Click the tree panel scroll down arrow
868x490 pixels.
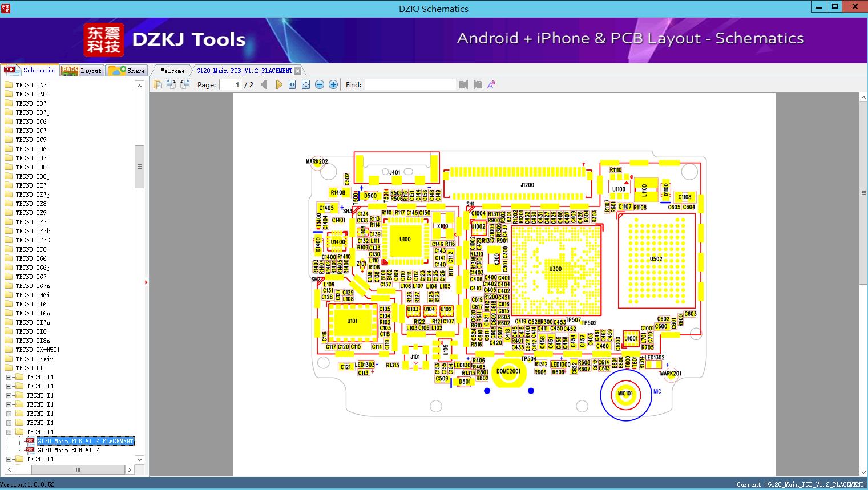(x=139, y=460)
